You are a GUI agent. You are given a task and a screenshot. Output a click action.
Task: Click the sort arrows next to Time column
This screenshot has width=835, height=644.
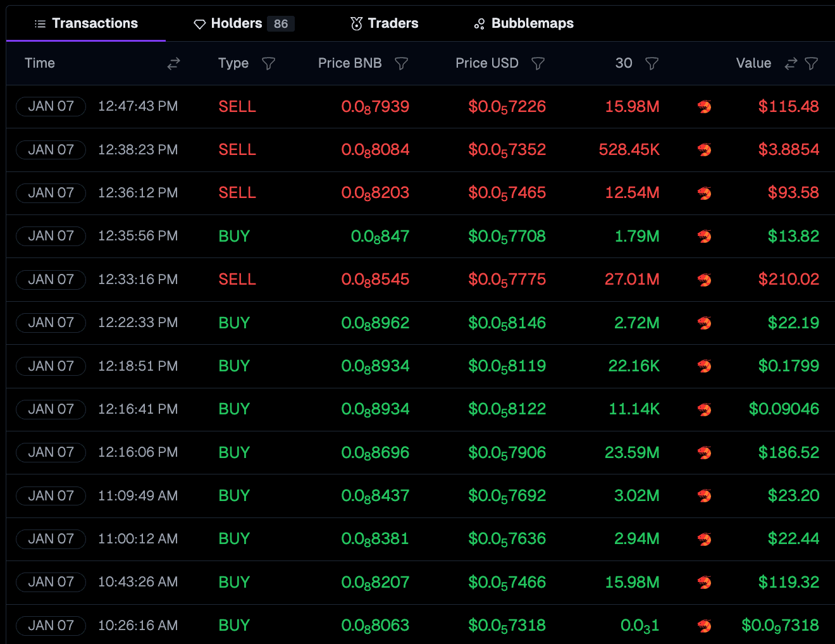[x=173, y=63]
